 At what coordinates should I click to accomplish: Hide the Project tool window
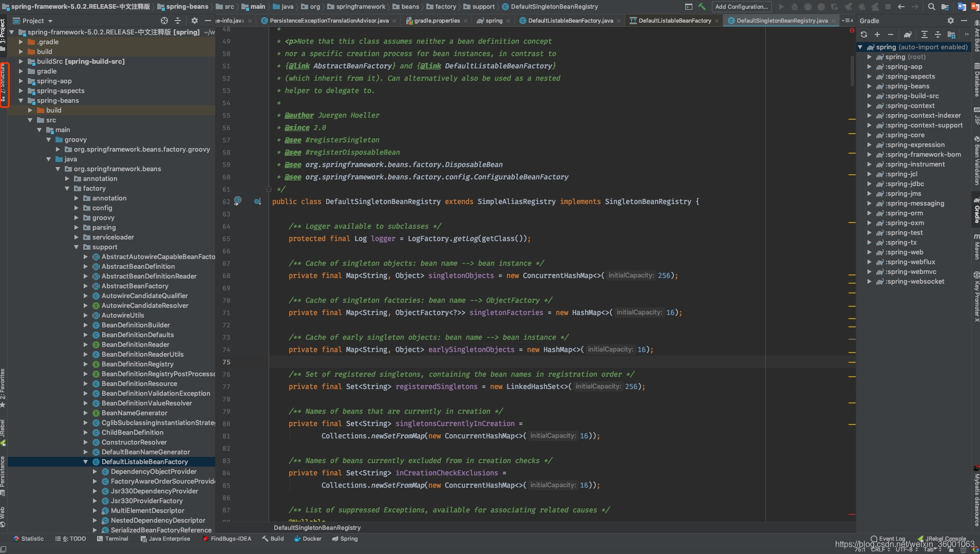(x=208, y=21)
